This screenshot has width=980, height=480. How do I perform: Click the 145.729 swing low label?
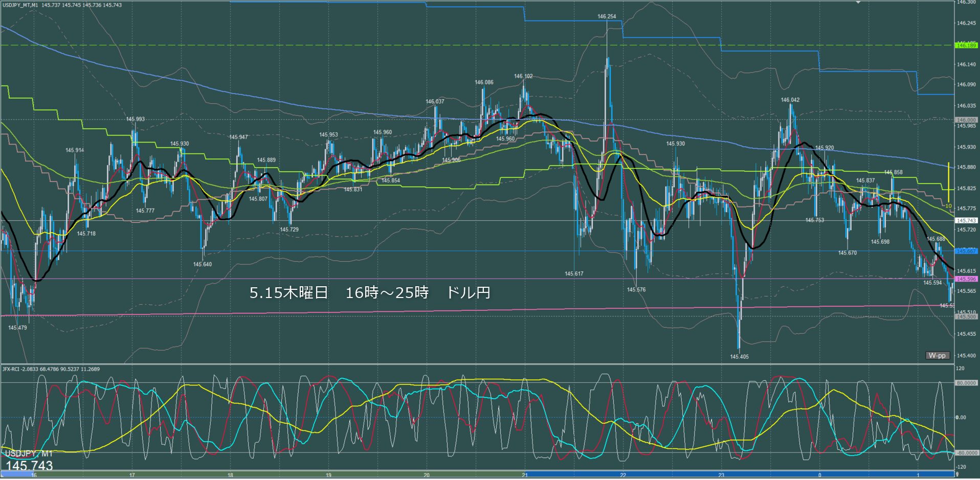click(289, 230)
